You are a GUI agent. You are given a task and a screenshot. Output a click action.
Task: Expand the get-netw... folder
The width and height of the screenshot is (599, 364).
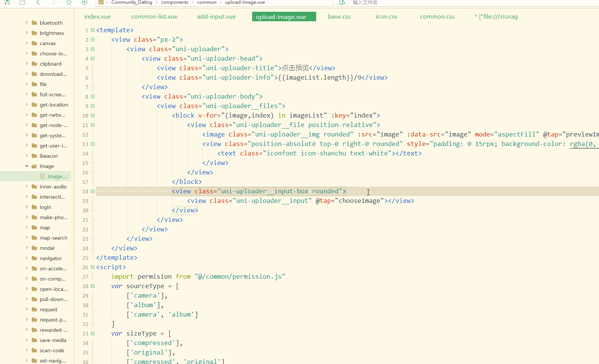pos(27,115)
